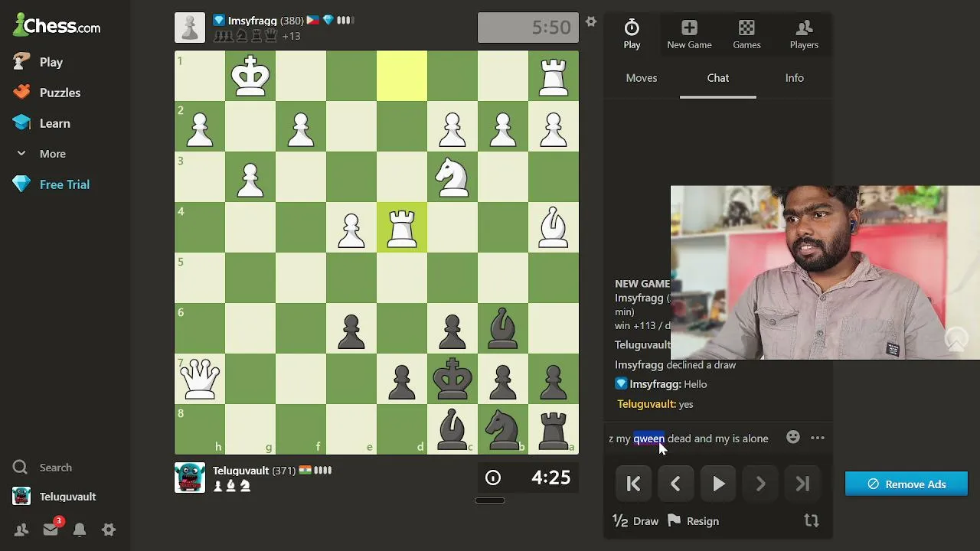Click the Teluguvault avatar below the board

[x=189, y=478]
